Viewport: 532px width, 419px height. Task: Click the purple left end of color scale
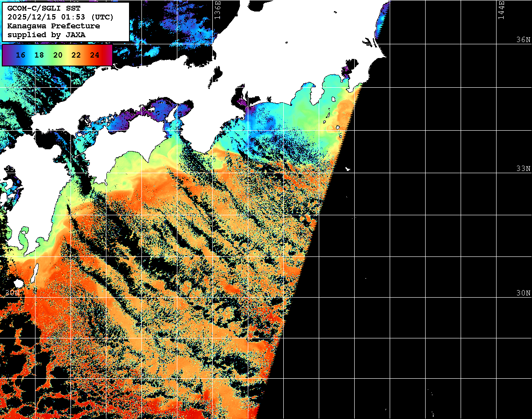click(5, 55)
